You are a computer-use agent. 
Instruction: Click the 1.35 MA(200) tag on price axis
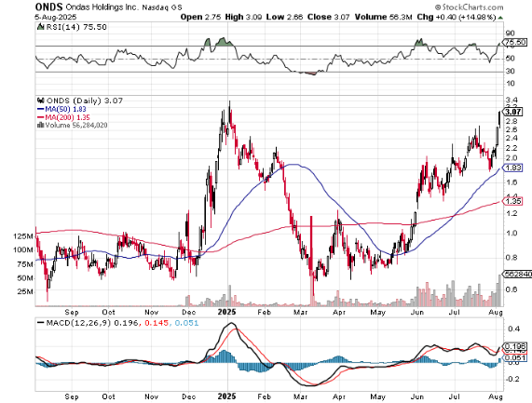tap(513, 202)
